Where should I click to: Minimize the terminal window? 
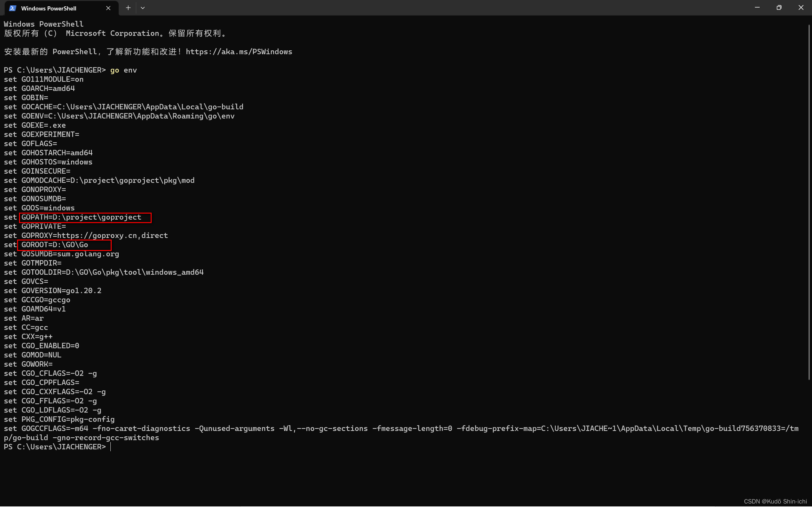click(757, 8)
